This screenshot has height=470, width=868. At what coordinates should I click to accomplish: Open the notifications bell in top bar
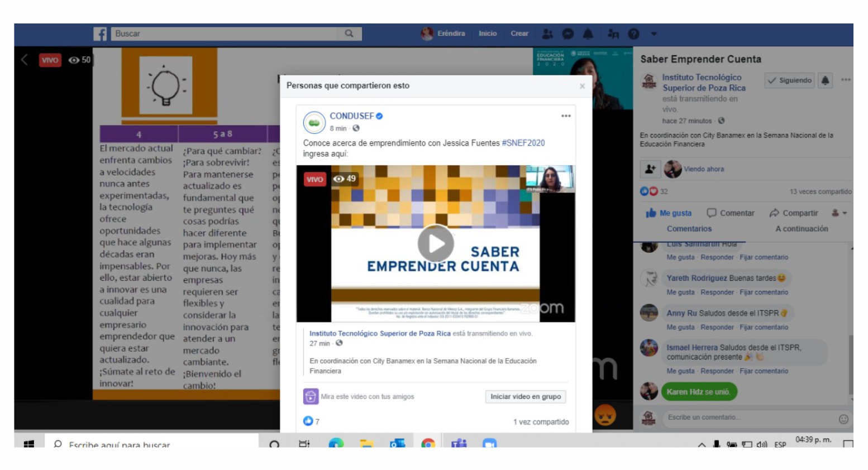[x=588, y=34]
